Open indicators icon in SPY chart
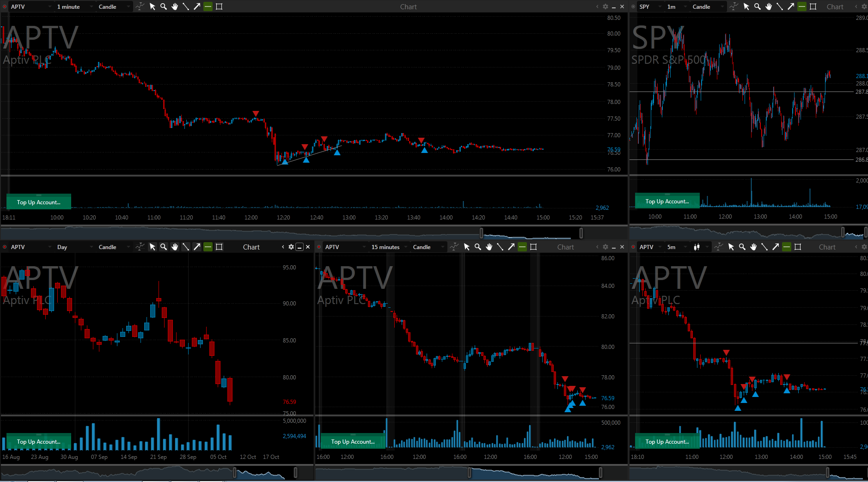The image size is (868, 482). 734,6
